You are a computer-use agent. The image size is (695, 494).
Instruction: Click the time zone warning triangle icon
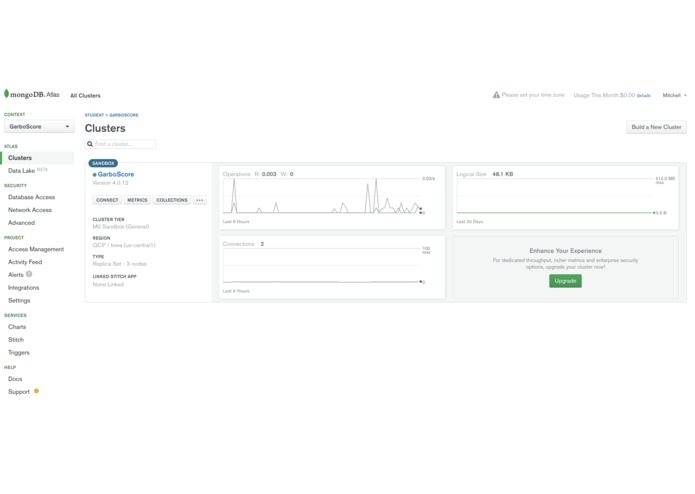[496, 95]
